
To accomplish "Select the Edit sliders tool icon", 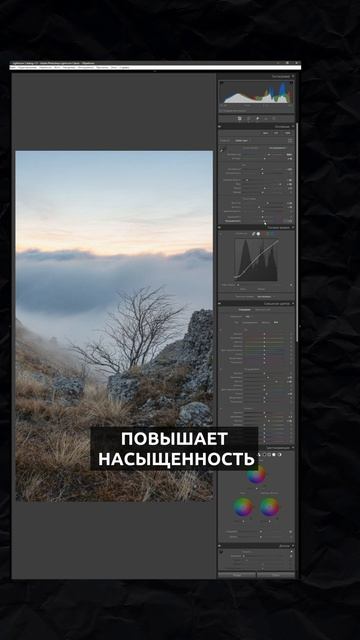I will click(240, 118).
